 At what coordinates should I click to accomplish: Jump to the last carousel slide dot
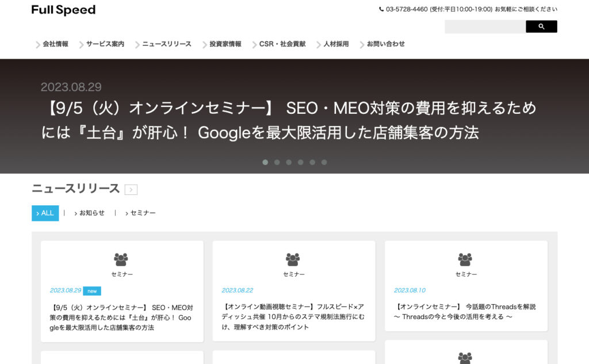[324, 162]
